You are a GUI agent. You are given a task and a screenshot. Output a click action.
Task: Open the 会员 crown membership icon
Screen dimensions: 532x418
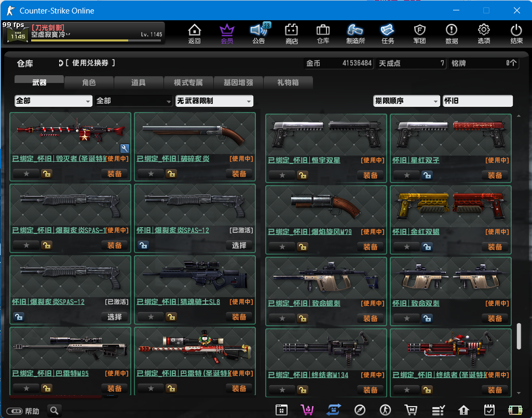(227, 34)
